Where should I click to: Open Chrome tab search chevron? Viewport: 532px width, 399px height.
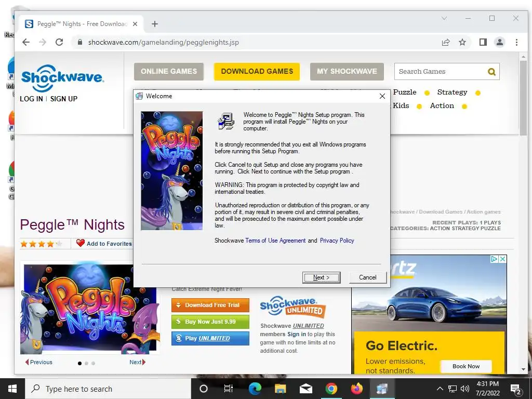[444, 18]
